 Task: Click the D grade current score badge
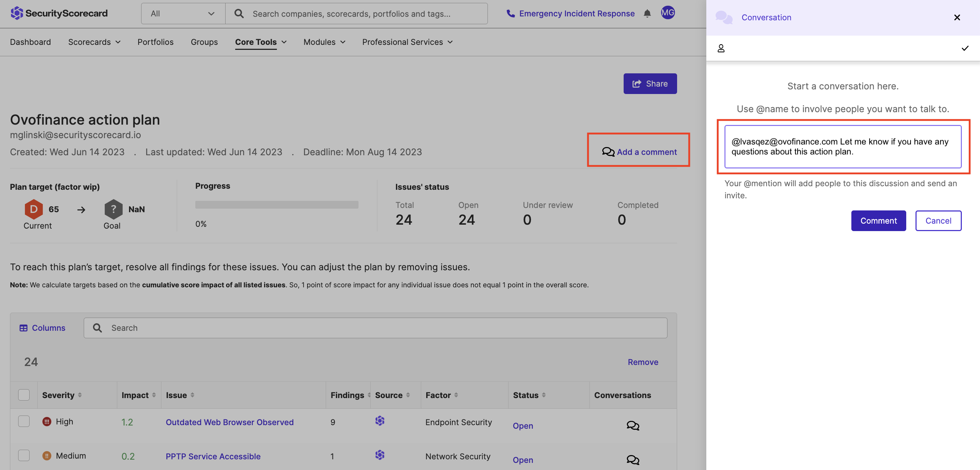pos(33,209)
